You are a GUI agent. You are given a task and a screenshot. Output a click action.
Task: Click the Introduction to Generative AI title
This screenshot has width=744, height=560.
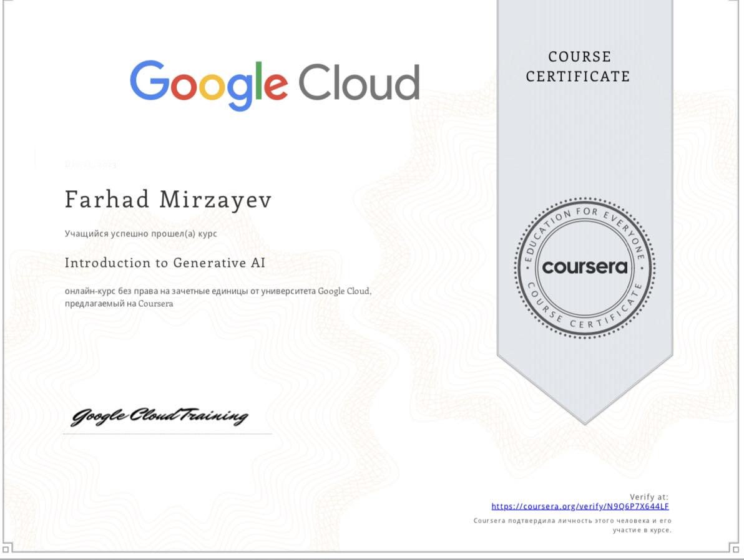coord(165,263)
